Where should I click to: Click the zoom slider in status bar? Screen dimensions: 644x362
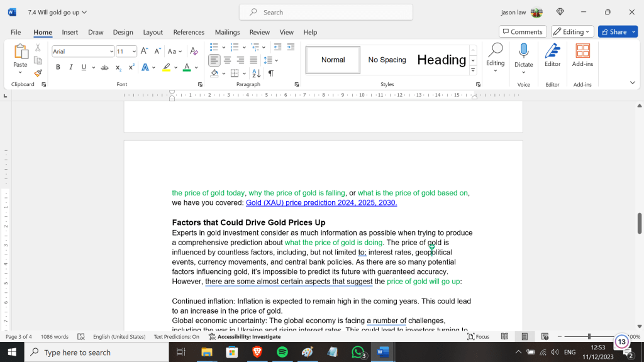[x=589, y=337]
